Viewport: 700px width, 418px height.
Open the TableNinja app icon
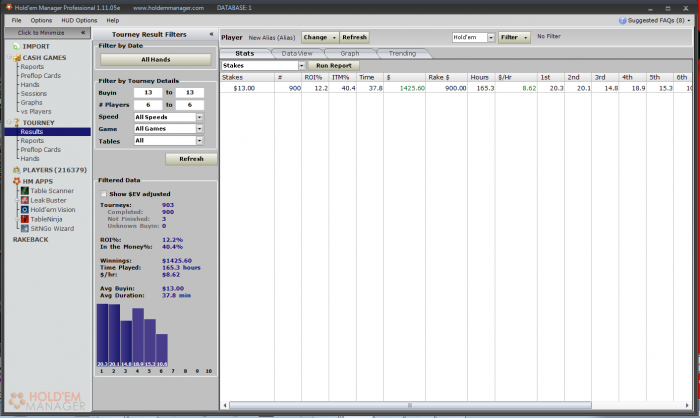pos(25,219)
